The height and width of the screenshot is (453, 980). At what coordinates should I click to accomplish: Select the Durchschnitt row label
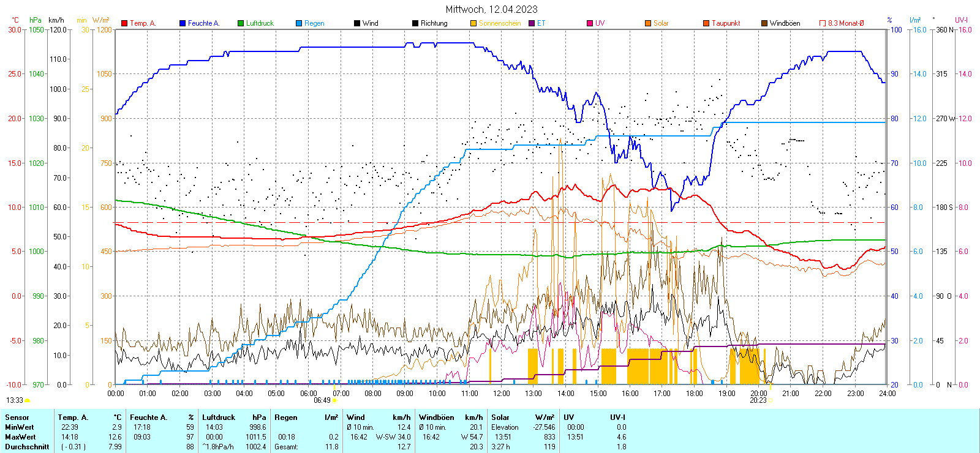(27, 447)
